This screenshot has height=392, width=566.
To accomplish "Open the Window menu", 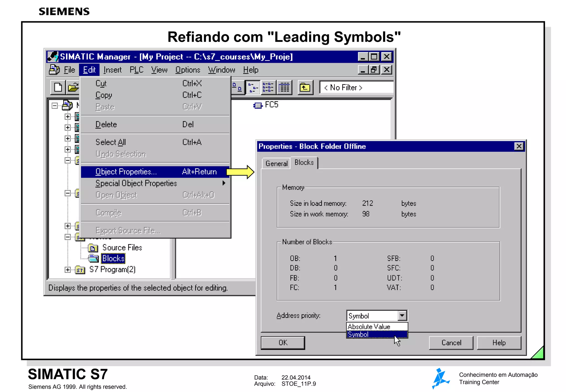I will click(x=222, y=70).
